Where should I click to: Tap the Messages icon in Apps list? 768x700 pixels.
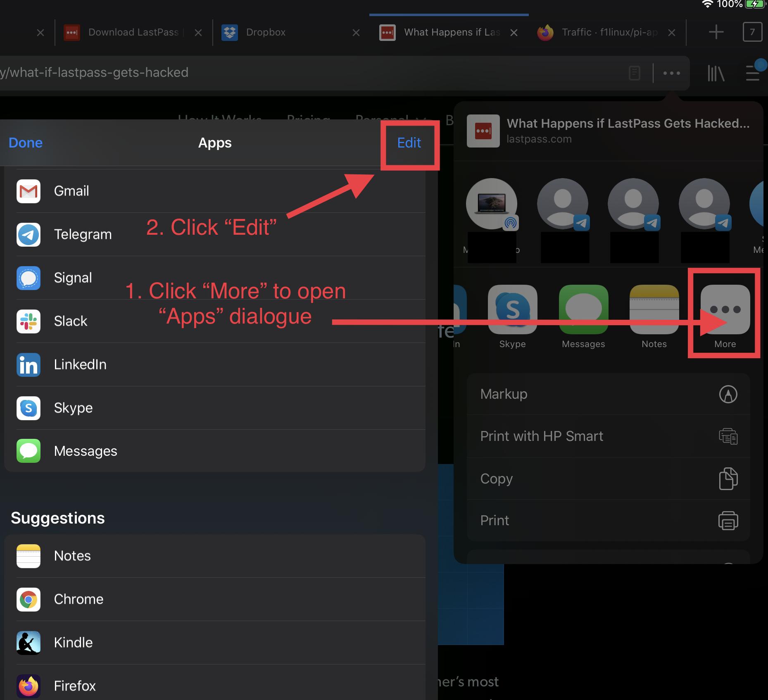[29, 451]
